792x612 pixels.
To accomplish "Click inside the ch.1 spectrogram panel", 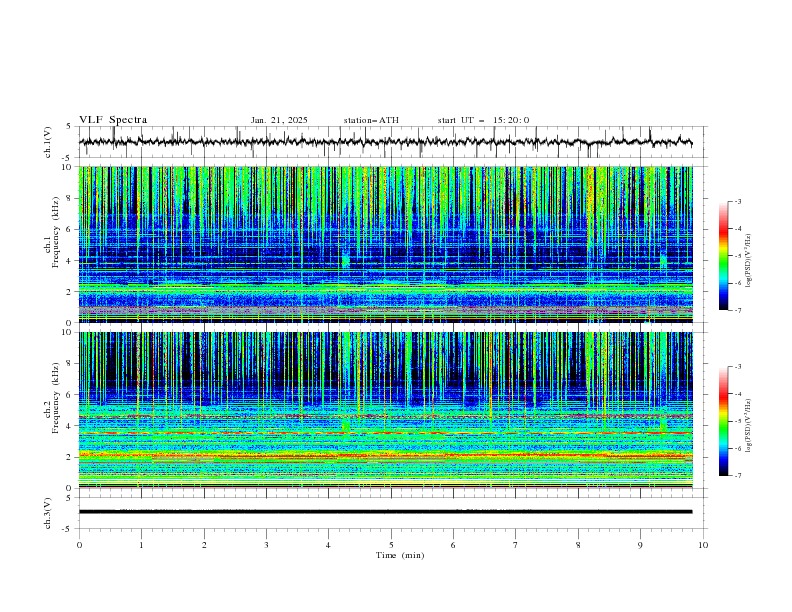I will coord(385,244).
